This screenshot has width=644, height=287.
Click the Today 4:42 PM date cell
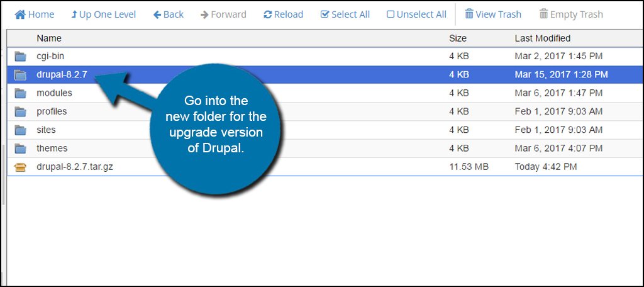545,167
